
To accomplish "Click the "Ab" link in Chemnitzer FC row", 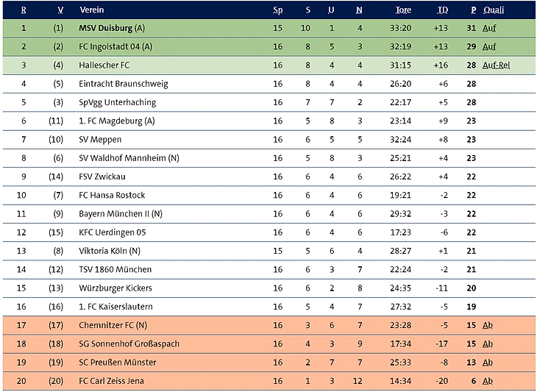I will 487,325.
